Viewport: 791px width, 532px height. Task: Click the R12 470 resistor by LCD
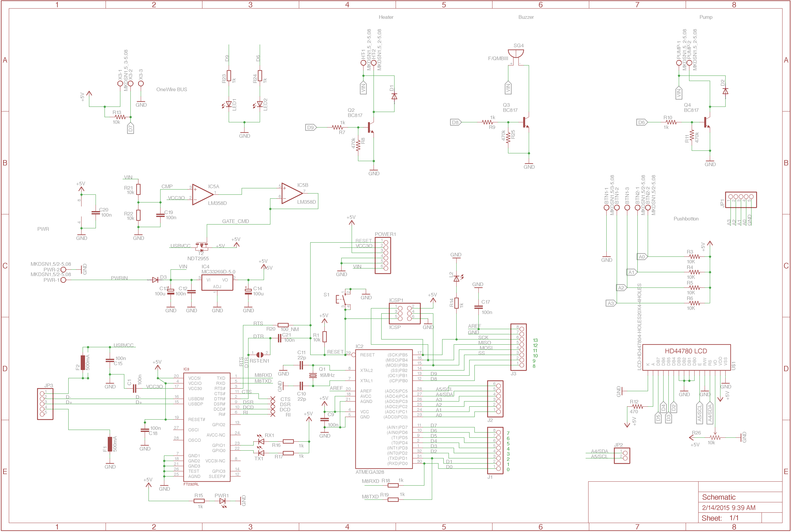(638, 407)
